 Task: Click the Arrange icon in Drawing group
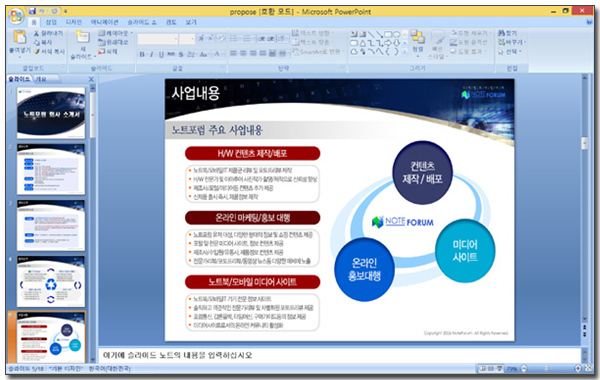click(x=417, y=37)
